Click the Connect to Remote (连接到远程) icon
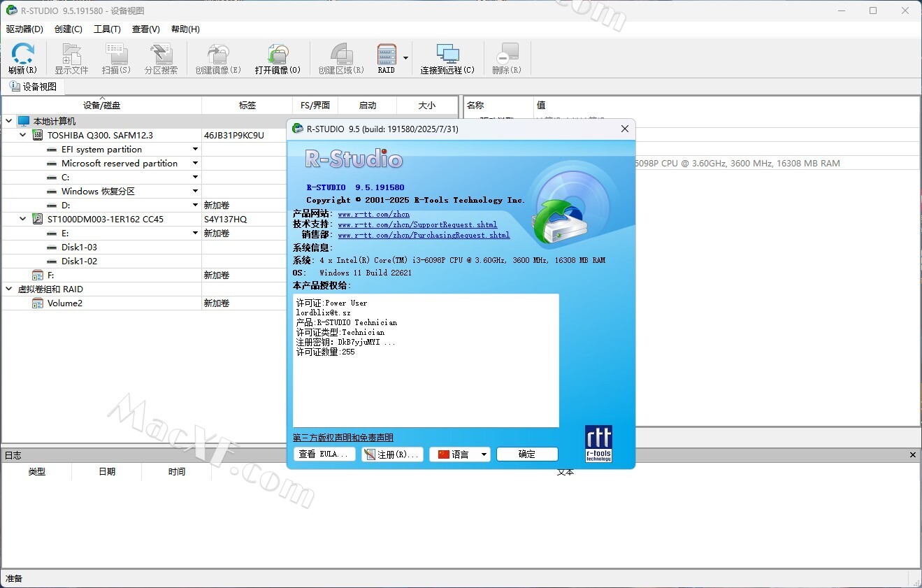 (x=447, y=55)
